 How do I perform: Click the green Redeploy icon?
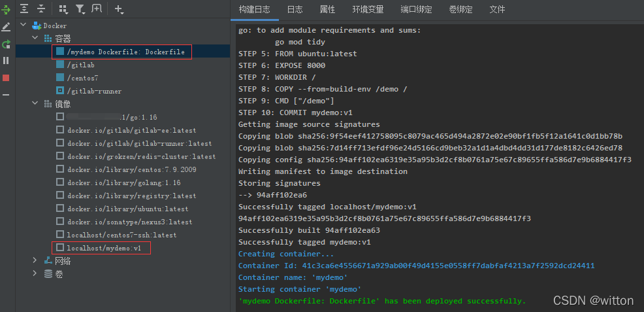click(x=6, y=44)
